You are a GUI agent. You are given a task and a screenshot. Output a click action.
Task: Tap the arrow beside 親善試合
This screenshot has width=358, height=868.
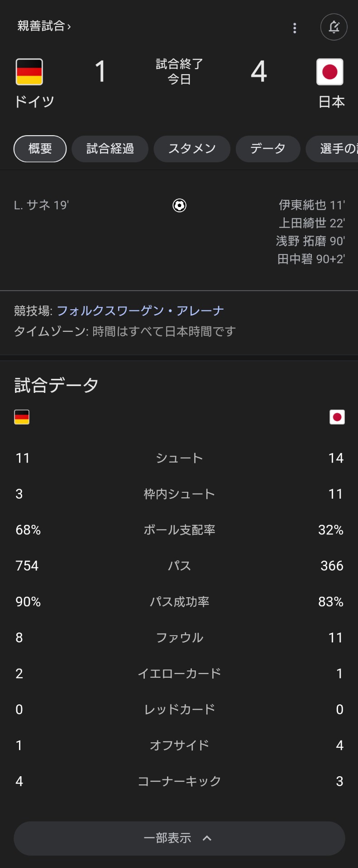(69, 27)
